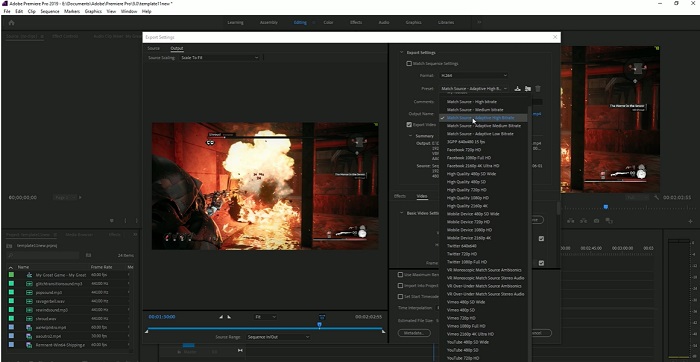The height and width of the screenshot is (362, 700).
Task: Click audio icon beside popsound.mp3
Action: (x=29, y=292)
